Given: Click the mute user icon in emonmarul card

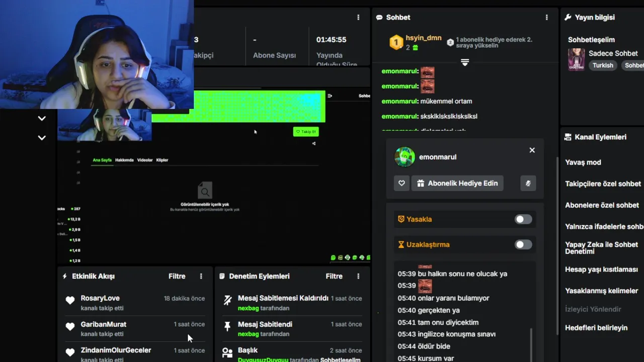Looking at the screenshot, I should [528, 183].
